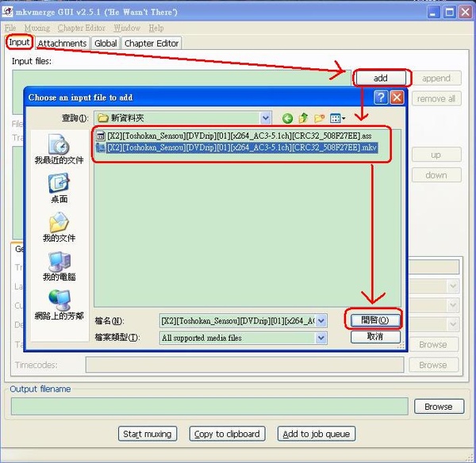Expand the file type (檔案類型) dropdown

321,338
